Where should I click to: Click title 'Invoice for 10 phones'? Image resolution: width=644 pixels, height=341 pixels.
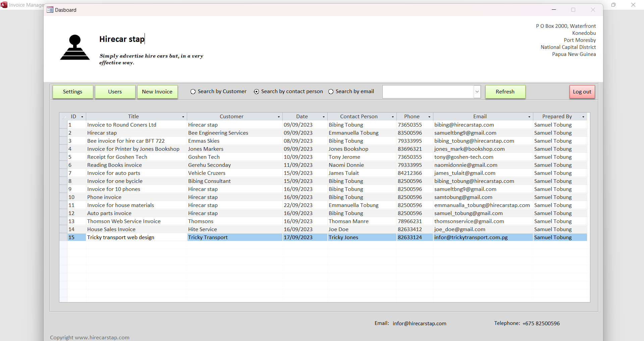(x=114, y=189)
